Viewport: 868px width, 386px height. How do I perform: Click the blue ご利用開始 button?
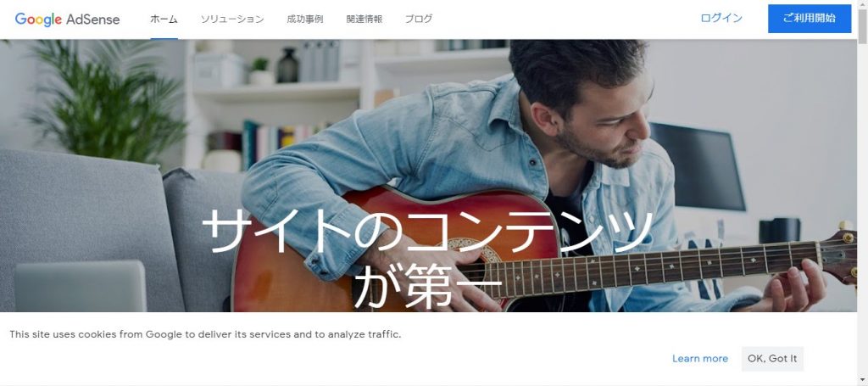810,19
